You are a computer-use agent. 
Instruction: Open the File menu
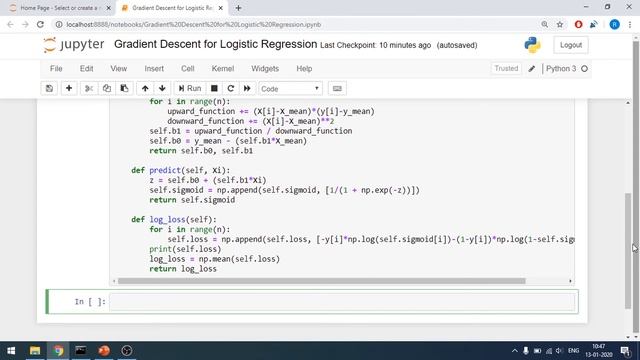56,69
